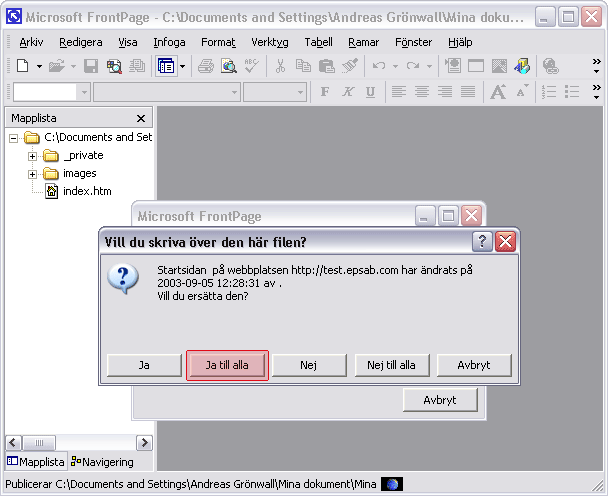Click the Toggle Pane icon in toolbar
This screenshot has width=608, height=496.
(164, 66)
